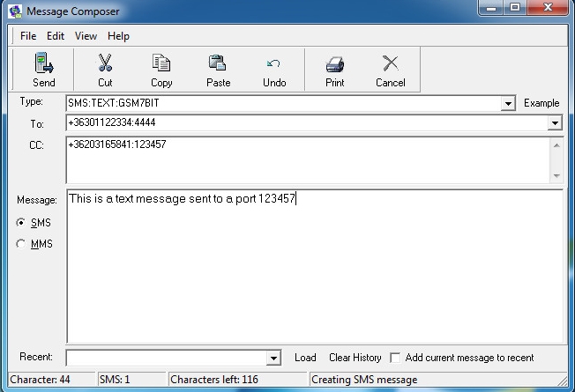Select the SMS radio button
The height and width of the screenshot is (392, 575).
(x=22, y=223)
